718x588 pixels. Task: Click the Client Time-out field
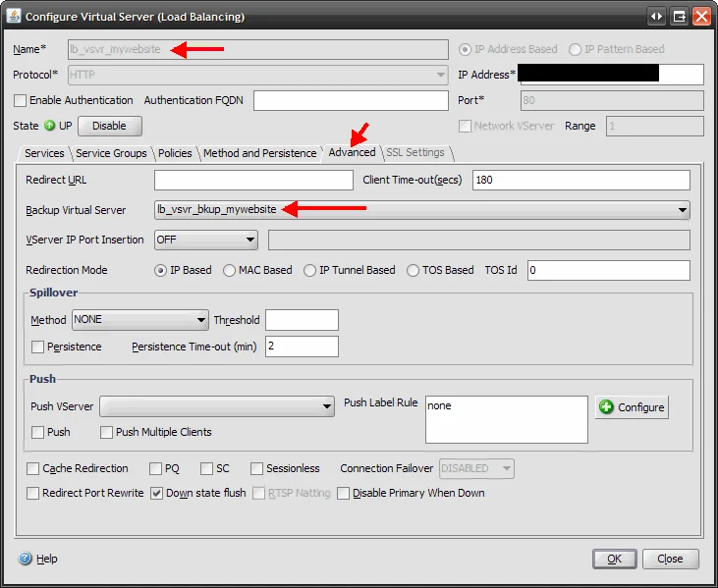[581, 181]
